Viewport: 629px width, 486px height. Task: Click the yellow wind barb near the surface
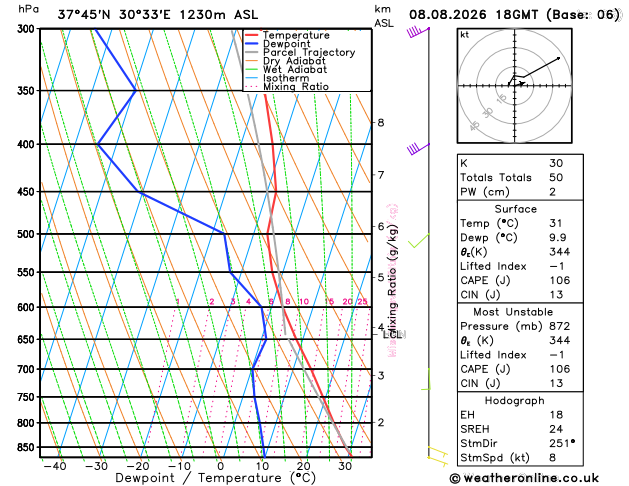click(x=438, y=457)
